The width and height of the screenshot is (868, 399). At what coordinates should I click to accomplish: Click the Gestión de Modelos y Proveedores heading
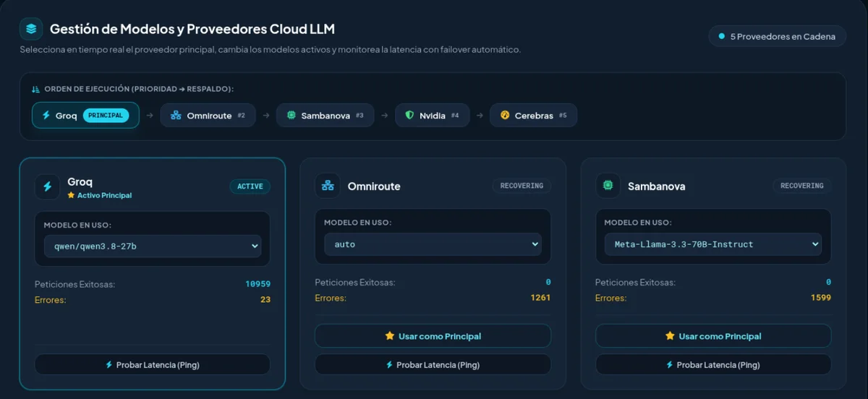pos(192,30)
